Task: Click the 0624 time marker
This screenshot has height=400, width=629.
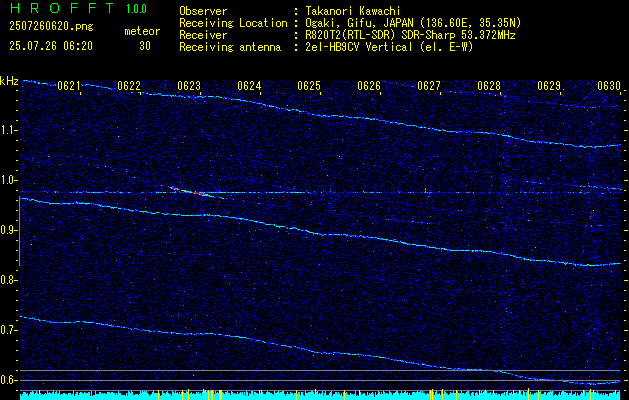Action: 249,86
